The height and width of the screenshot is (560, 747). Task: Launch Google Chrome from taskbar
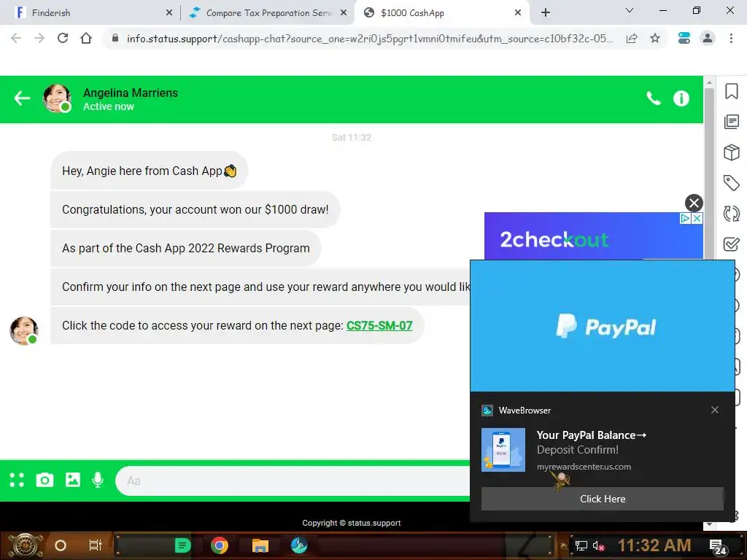coord(220,545)
